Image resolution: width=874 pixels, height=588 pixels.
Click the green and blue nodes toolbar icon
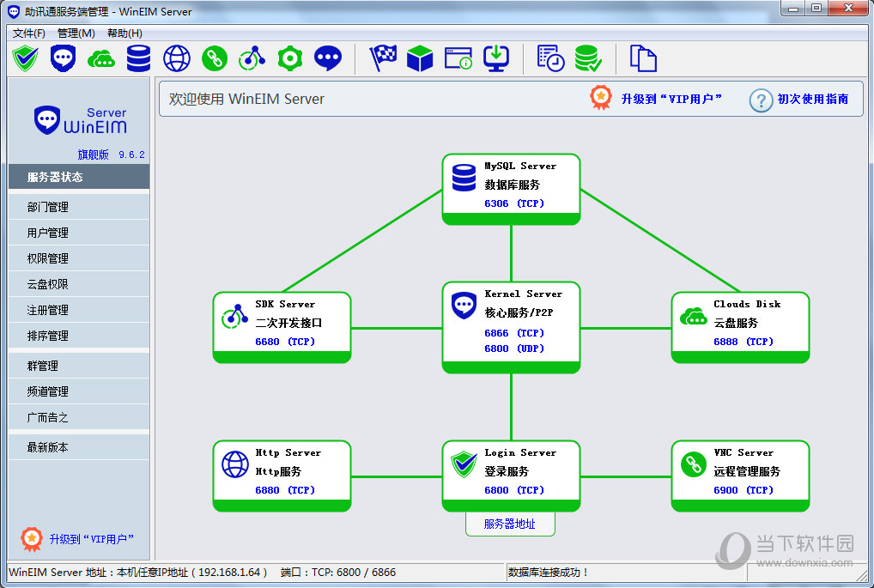pyautogui.click(x=252, y=58)
